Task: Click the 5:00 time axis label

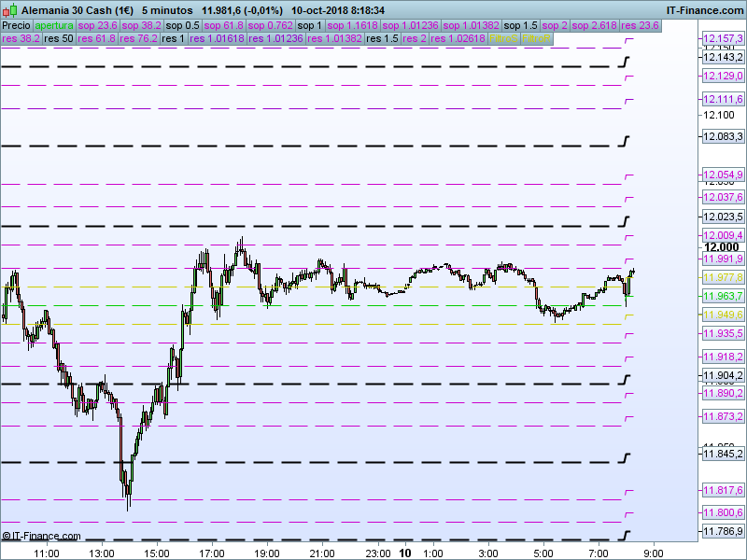Action: pos(543,553)
